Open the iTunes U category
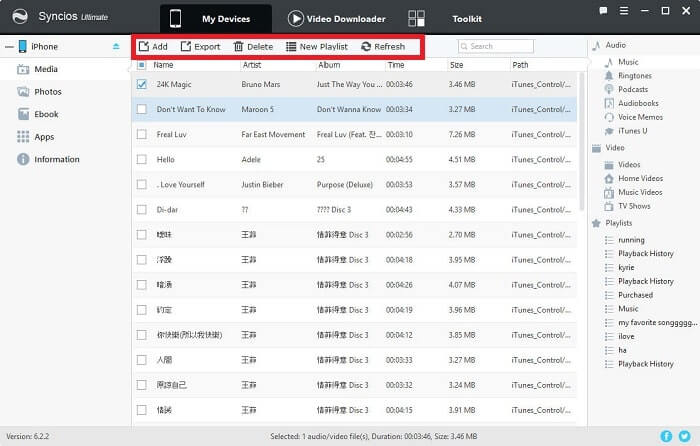This screenshot has width=700, height=446. [632, 131]
